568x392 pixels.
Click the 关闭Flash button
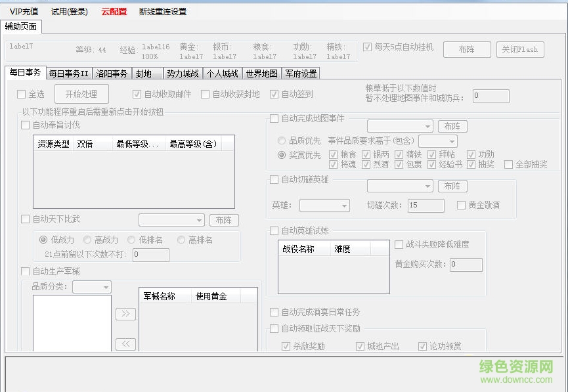point(520,49)
